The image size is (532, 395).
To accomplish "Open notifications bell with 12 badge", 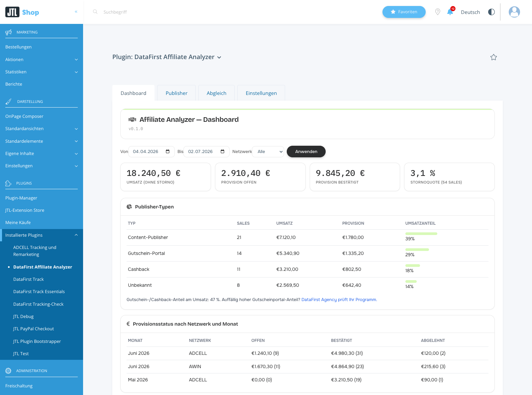I will tap(450, 12).
